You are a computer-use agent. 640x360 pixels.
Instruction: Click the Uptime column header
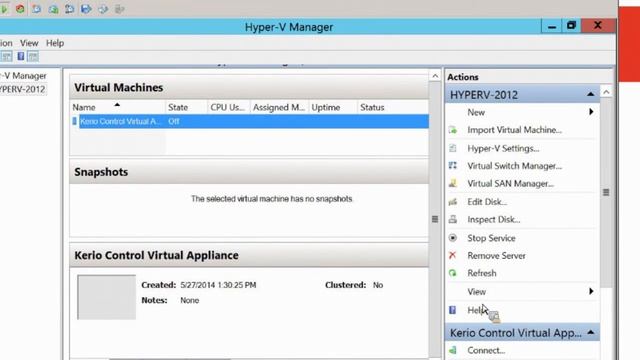coord(333,107)
